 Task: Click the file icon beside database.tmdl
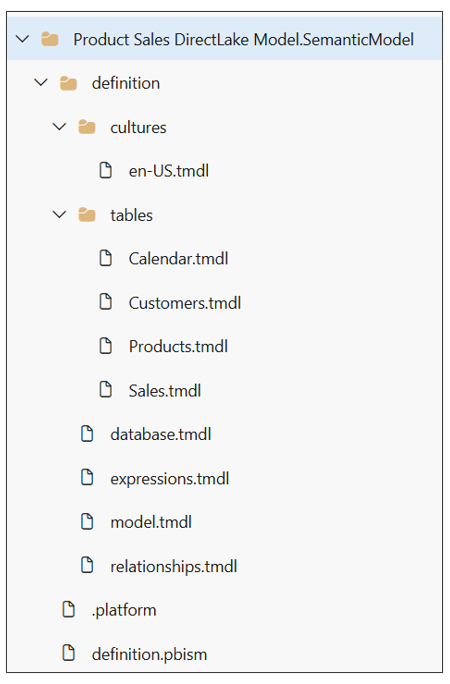tap(87, 434)
